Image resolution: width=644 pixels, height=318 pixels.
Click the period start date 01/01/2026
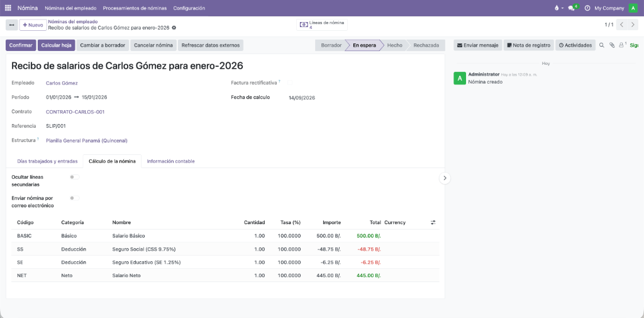58,98
